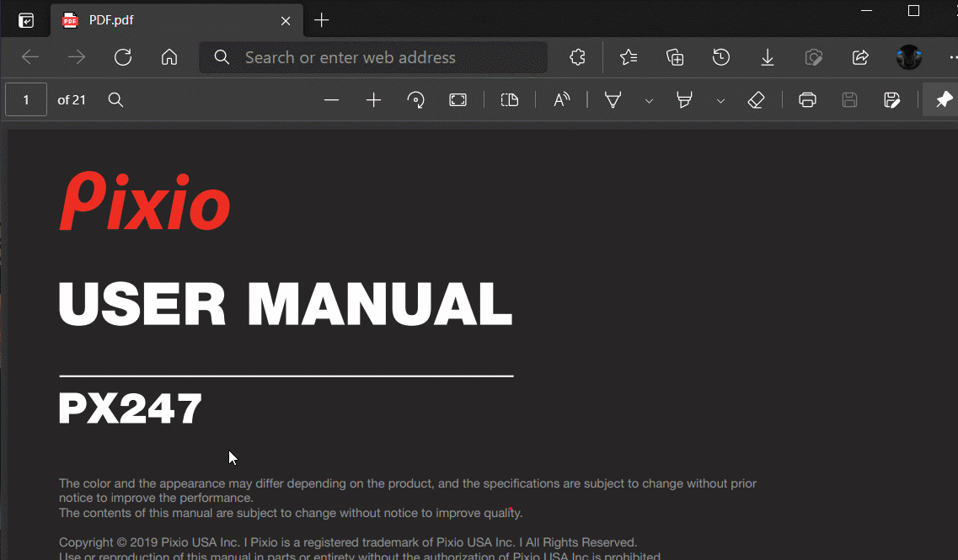Image resolution: width=958 pixels, height=560 pixels.
Task: Open the browser Downloads icon
Action: [x=768, y=57]
